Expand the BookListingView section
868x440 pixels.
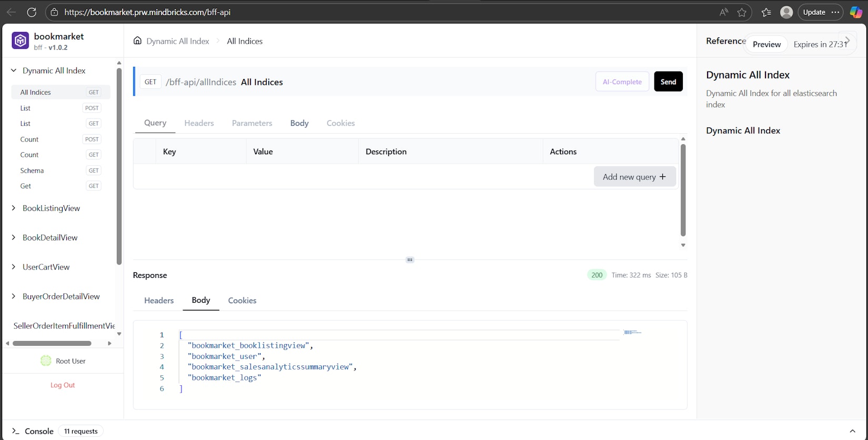[x=14, y=208]
